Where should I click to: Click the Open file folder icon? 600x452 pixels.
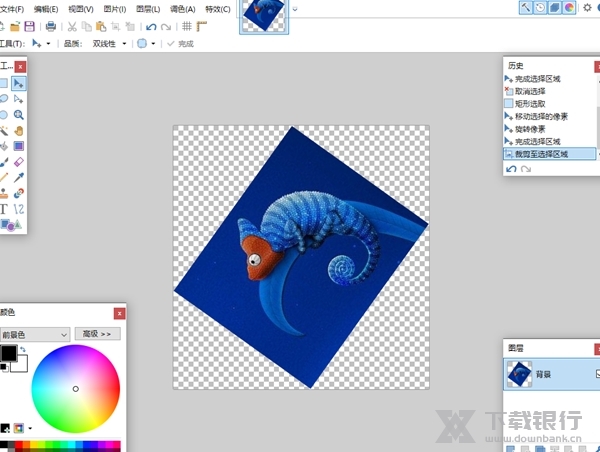point(15,26)
